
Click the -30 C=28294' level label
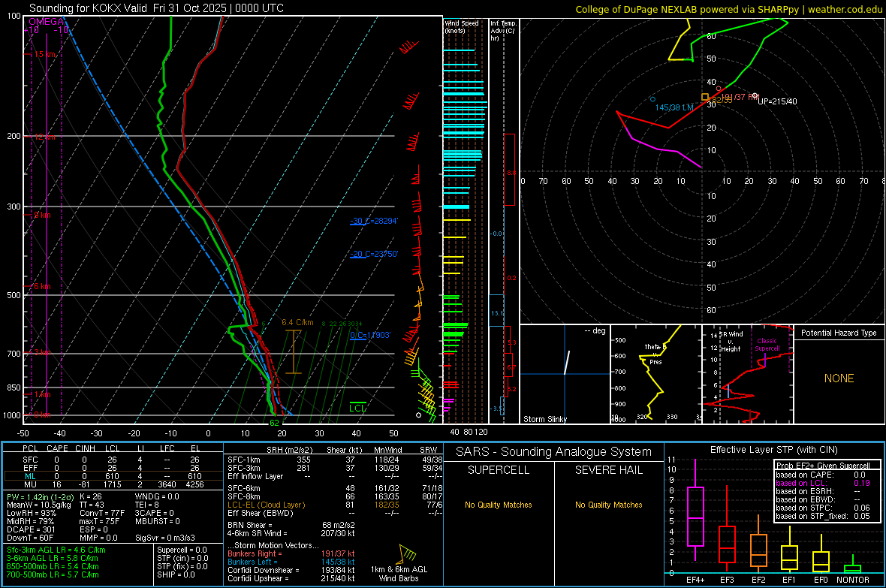(374, 221)
